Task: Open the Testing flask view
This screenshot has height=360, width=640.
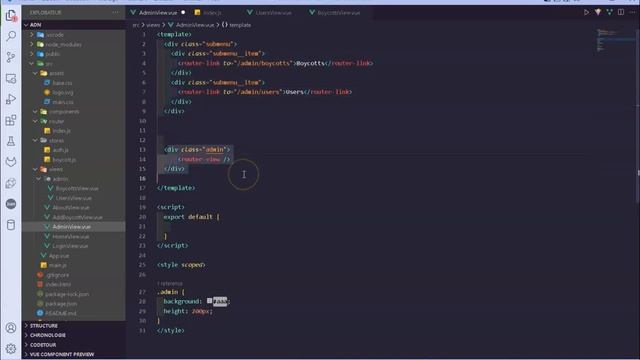Action: tap(11, 141)
